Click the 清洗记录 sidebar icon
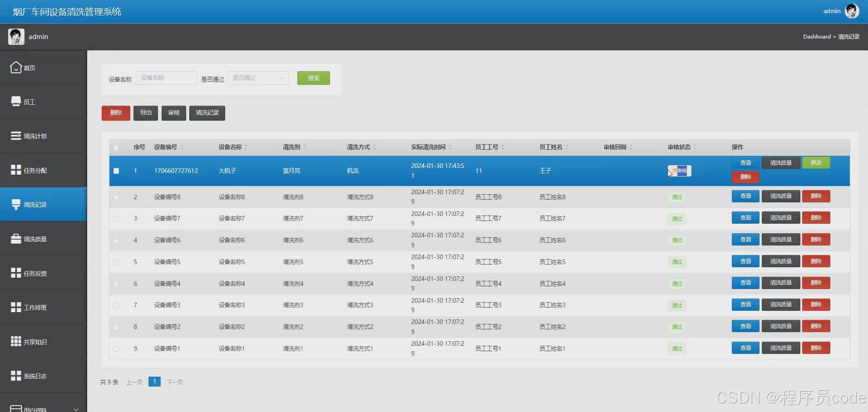Screen dimensions: 868x412 point(16,204)
